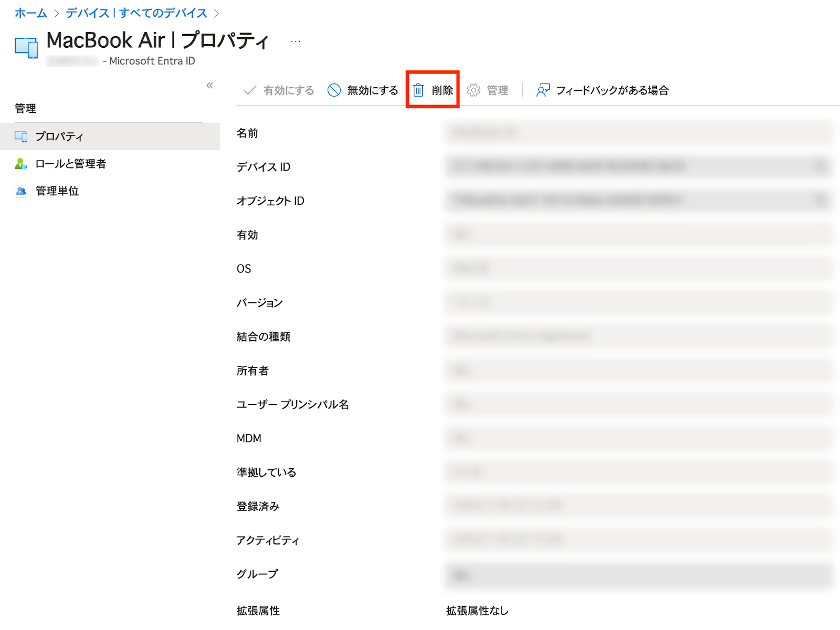Click the 有効にする button label

[x=289, y=90]
